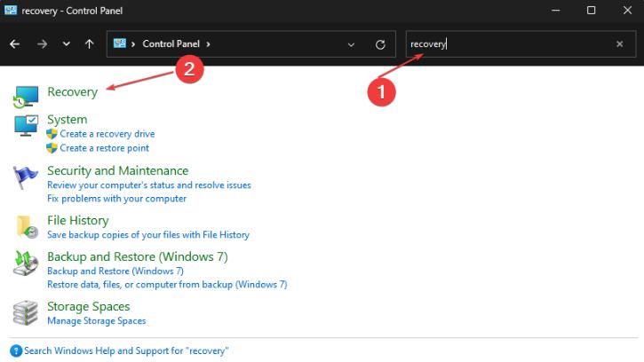Image resolution: width=644 pixels, height=362 pixels.
Task: Clear the search box with the X
Action: tap(620, 43)
